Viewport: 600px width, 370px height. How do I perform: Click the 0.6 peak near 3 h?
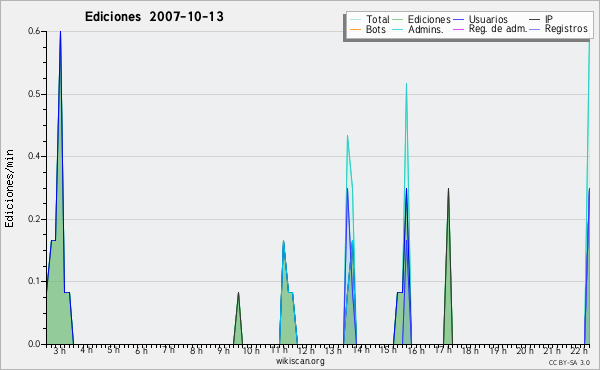(60, 32)
